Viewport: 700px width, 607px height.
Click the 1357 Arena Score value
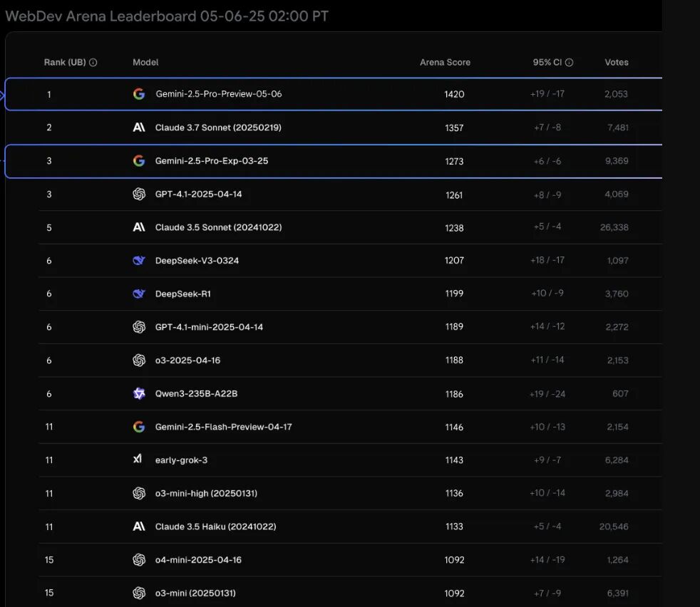pyautogui.click(x=455, y=128)
